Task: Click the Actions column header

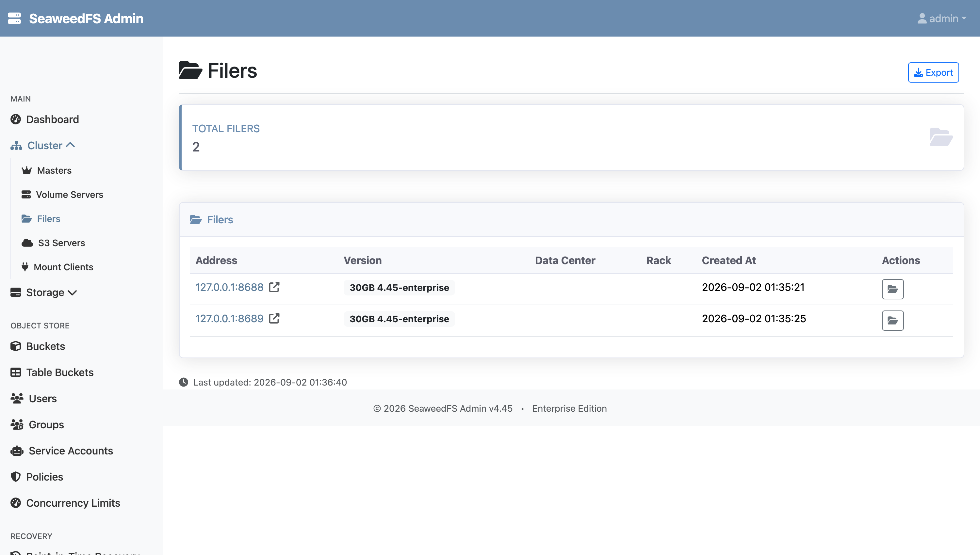Action: [x=901, y=260]
